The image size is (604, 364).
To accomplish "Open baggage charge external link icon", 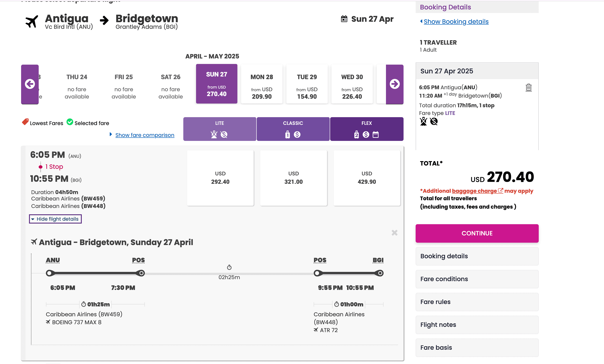I will pyautogui.click(x=500, y=190).
